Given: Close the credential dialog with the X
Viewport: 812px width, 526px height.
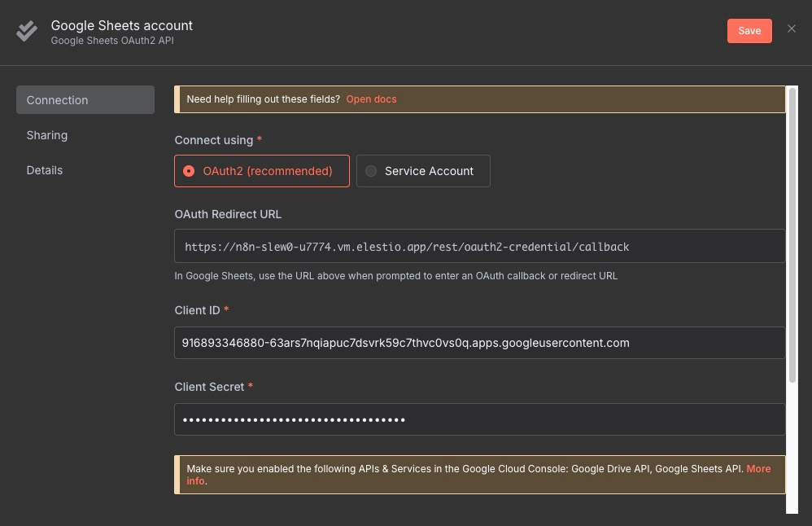Looking at the screenshot, I should [x=791, y=28].
